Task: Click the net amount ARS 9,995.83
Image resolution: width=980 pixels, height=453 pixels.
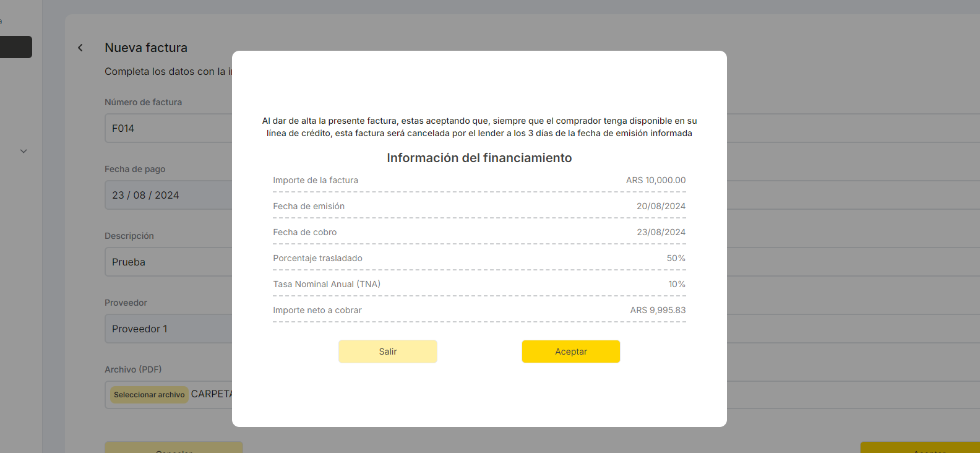Action: coord(658,310)
